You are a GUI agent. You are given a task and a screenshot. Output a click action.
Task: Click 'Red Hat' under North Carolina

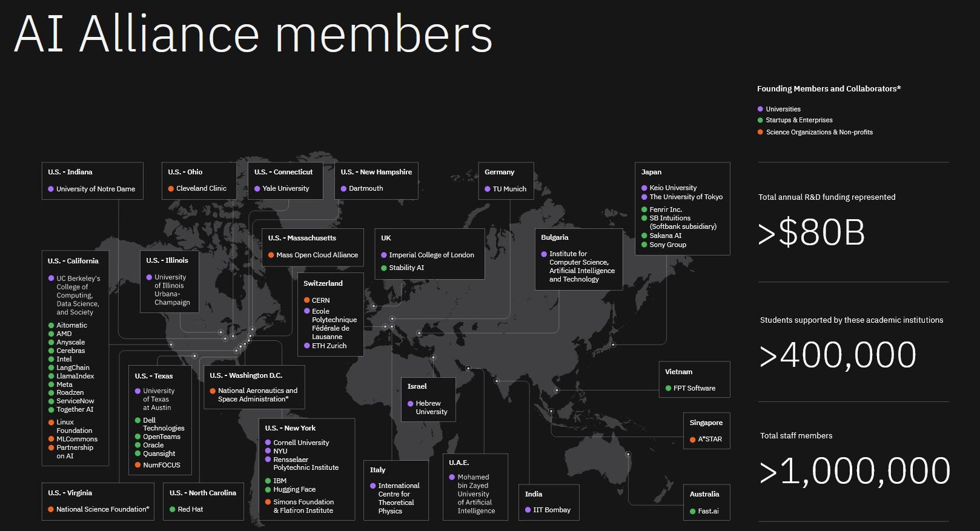(190, 509)
